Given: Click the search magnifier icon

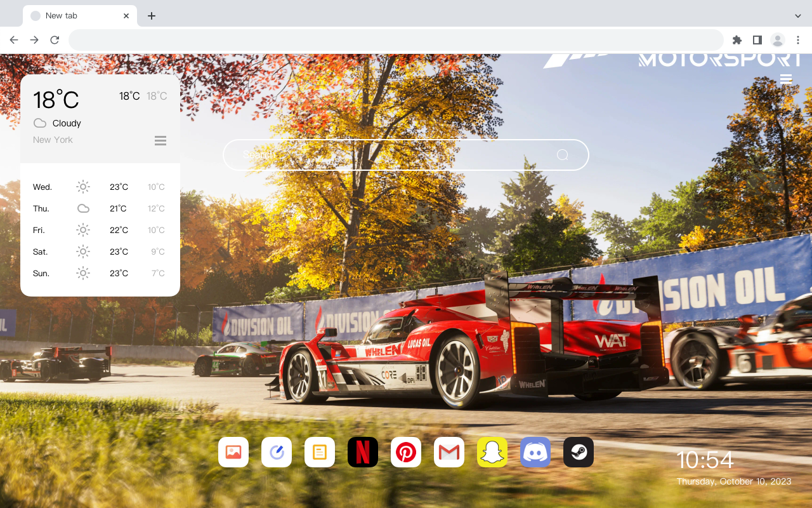Looking at the screenshot, I should [x=563, y=155].
